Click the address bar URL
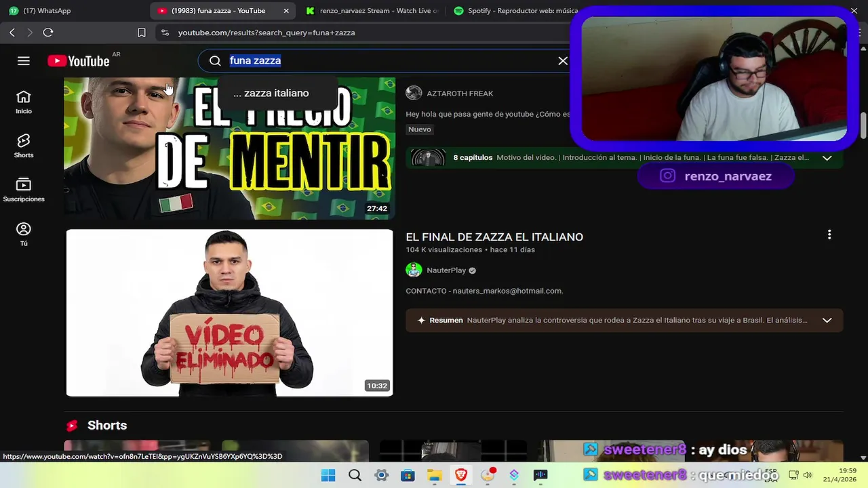This screenshot has width=868, height=488. coord(267,33)
